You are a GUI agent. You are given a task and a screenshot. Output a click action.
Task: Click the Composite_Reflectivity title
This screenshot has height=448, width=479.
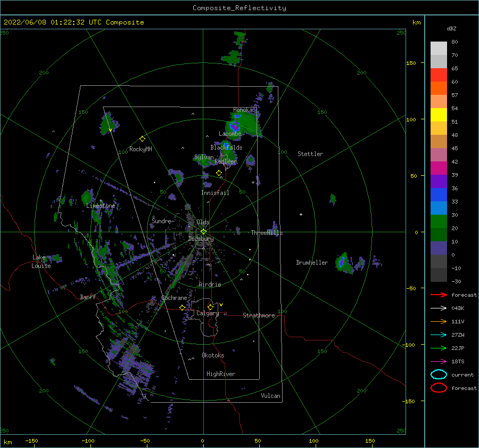(x=240, y=8)
